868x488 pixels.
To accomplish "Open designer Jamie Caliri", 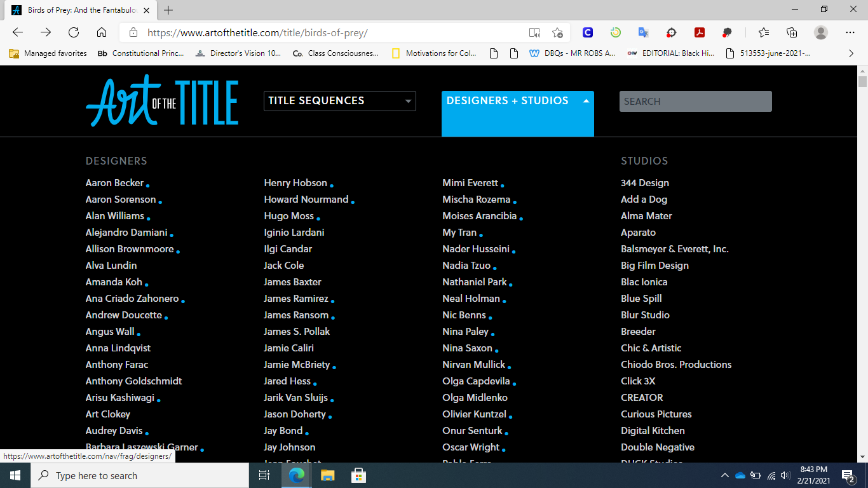I will (x=289, y=348).
